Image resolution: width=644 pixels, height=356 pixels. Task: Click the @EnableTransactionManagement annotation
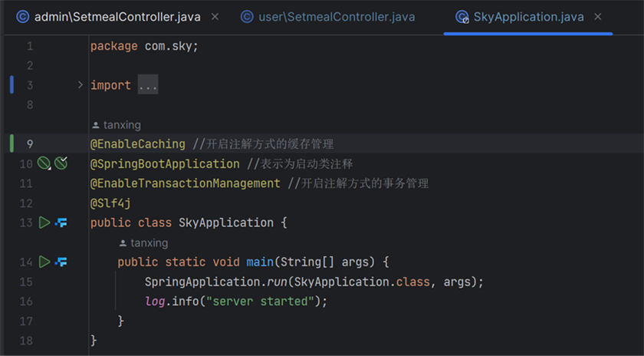click(186, 183)
